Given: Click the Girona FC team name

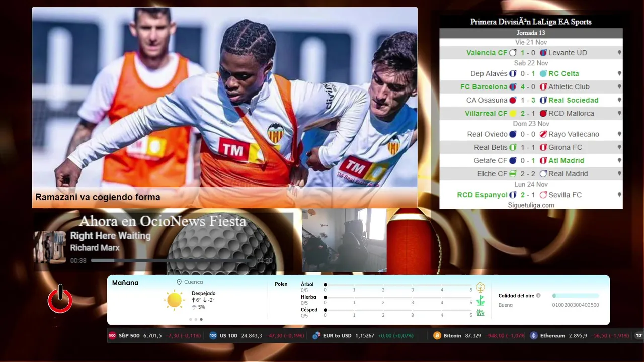Looking at the screenshot, I should click(565, 147).
